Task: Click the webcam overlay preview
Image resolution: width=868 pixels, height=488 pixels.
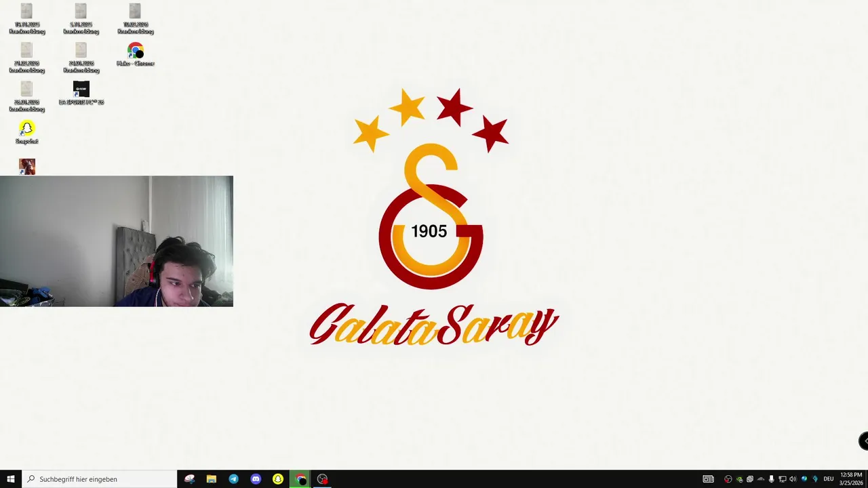Action: coord(117,241)
